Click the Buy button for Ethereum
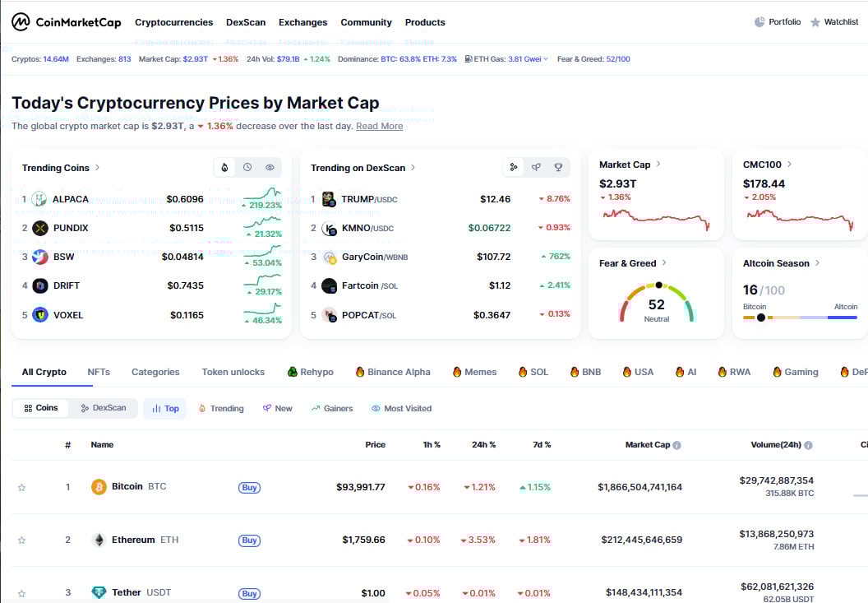868x603 pixels. (x=249, y=540)
